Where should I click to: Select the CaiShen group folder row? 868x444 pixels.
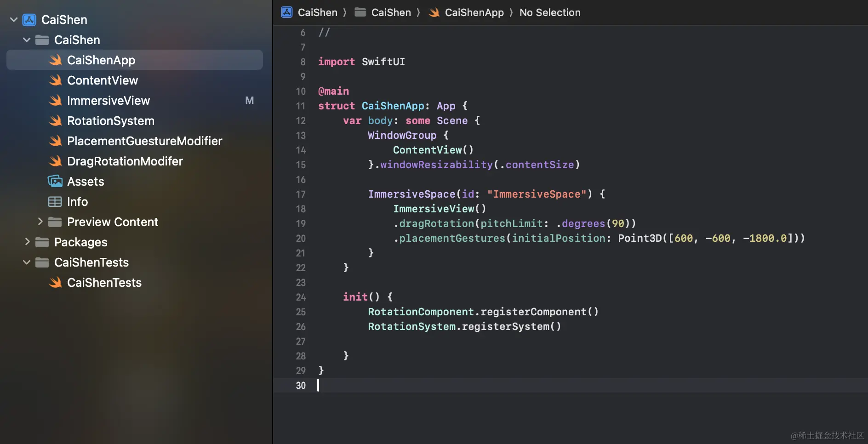click(x=135, y=40)
